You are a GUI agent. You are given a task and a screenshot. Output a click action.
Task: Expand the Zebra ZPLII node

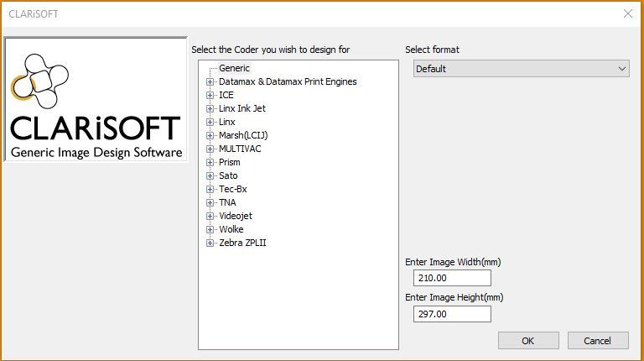(210, 243)
